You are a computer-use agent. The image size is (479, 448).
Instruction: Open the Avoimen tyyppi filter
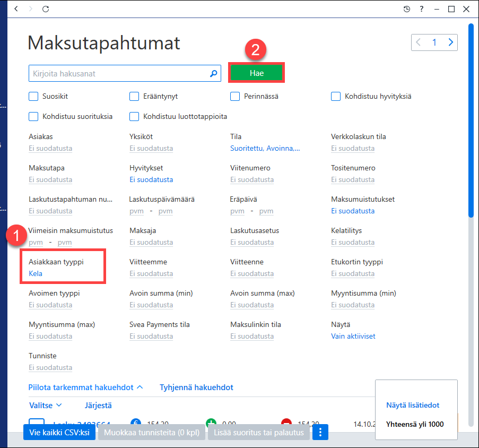click(50, 305)
